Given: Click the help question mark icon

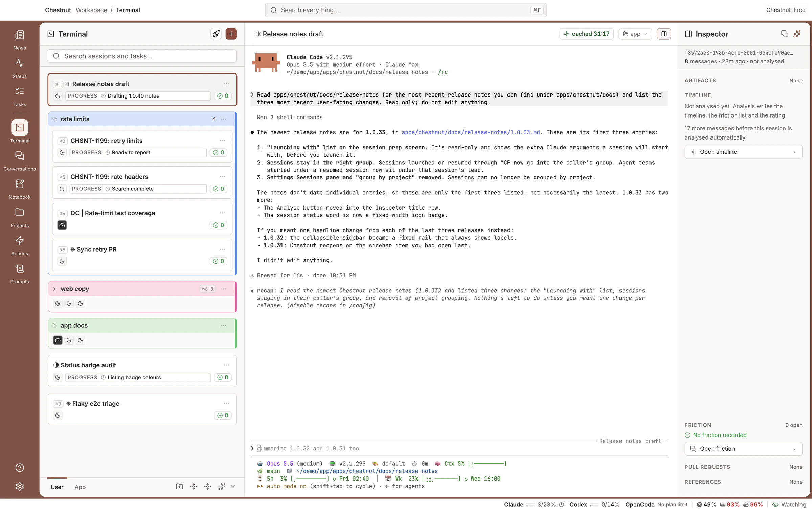Looking at the screenshot, I should click(20, 467).
